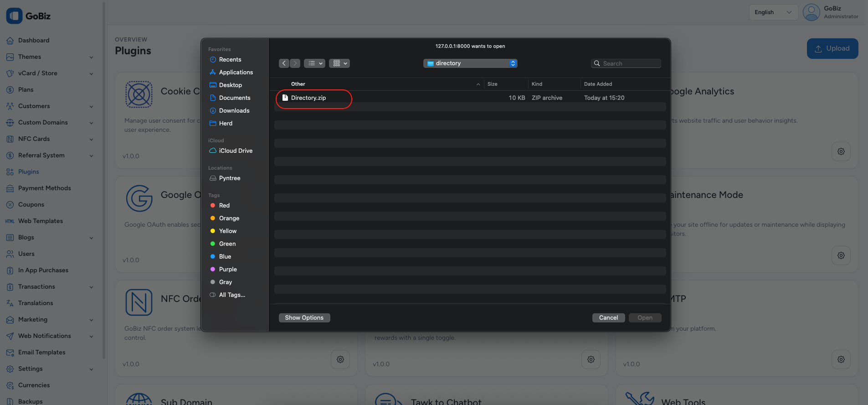Open All Tags… in sidebar
The width and height of the screenshot is (868, 405).
[232, 295]
